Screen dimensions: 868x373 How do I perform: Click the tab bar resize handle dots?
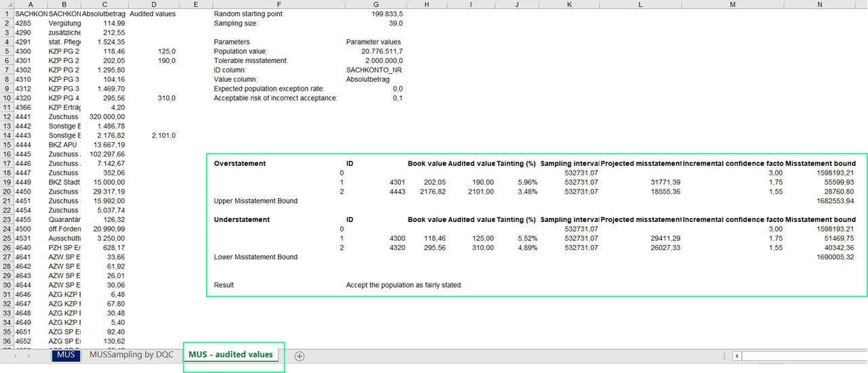[x=725, y=355]
